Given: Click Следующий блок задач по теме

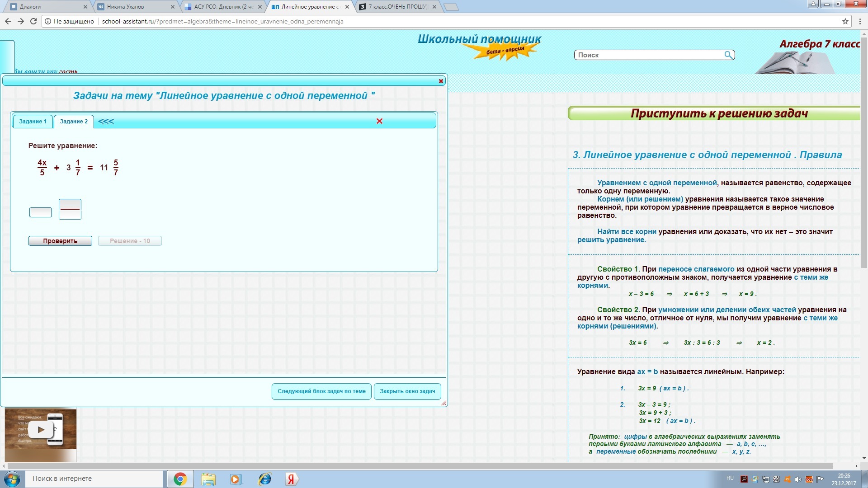Looking at the screenshot, I should (x=321, y=391).
